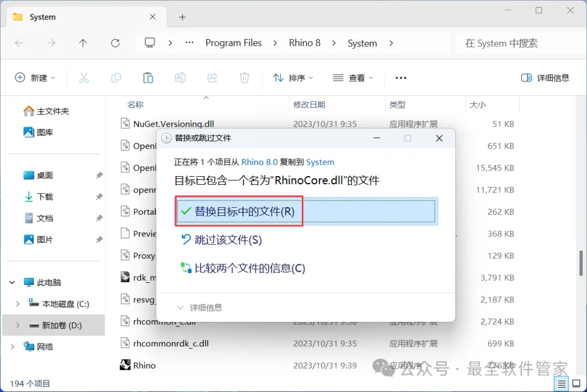Click chevron after Program Files breadcrumb

[x=275, y=43]
